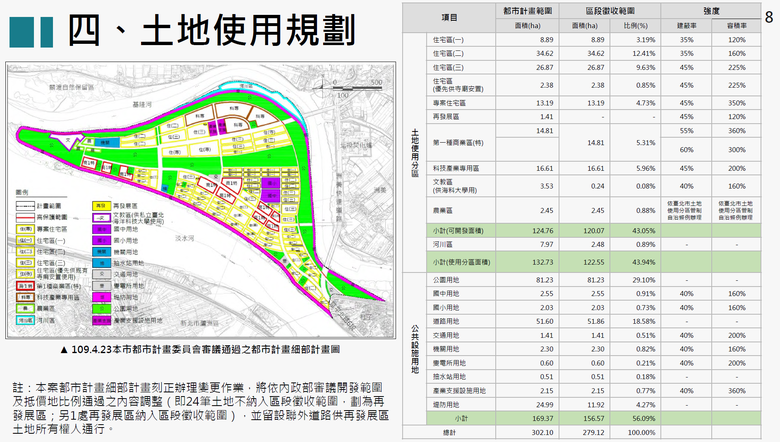Image resolution: width=780 pixels, height=442 pixels.
Task: Click the 小計(可開發面積) subtotal label
Action: pyautogui.click(x=458, y=231)
